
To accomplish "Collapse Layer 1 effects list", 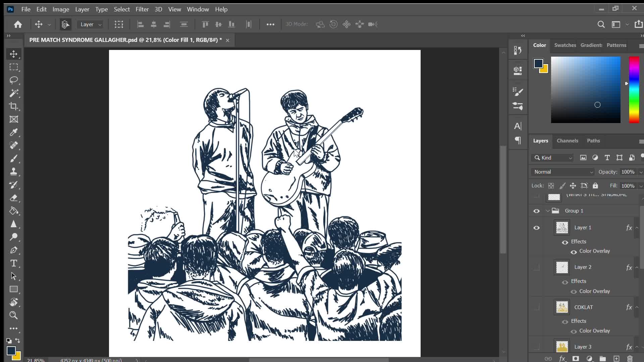I will click(637, 228).
